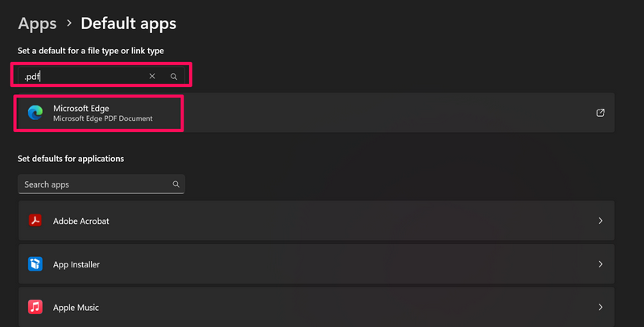This screenshot has width=644, height=327.
Task: Click the file type search magnifier icon
Action: [x=173, y=77]
